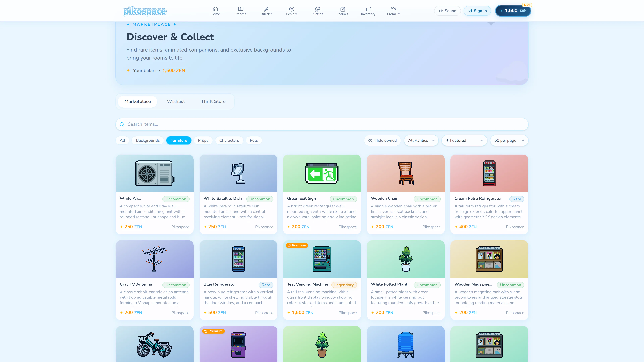
Task: Click the search magnifier icon
Action: pyautogui.click(x=122, y=124)
